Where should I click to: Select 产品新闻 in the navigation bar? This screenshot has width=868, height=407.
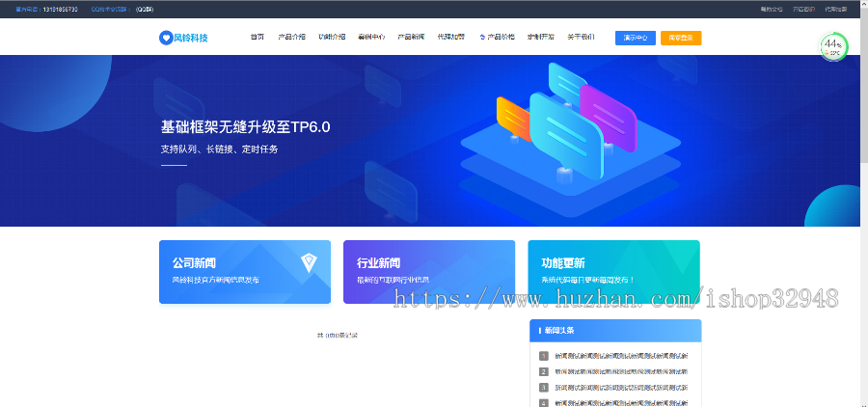[411, 37]
